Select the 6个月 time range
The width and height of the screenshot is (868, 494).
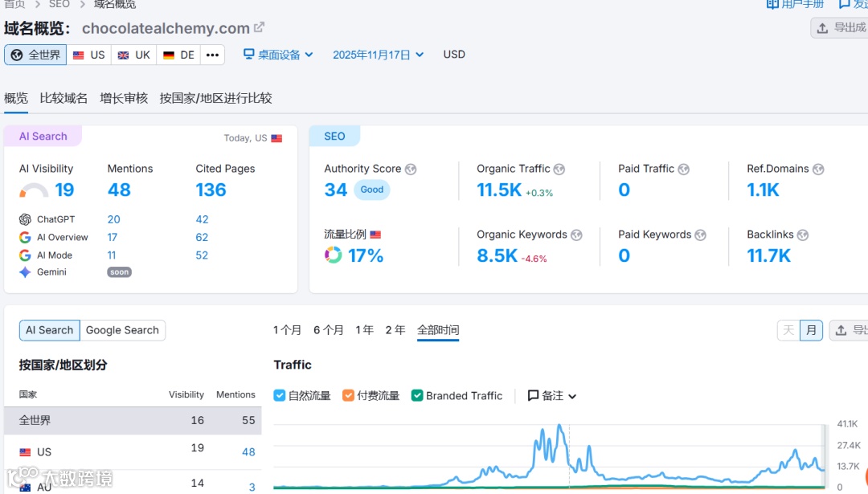pyautogui.click(x=329, y=330)
